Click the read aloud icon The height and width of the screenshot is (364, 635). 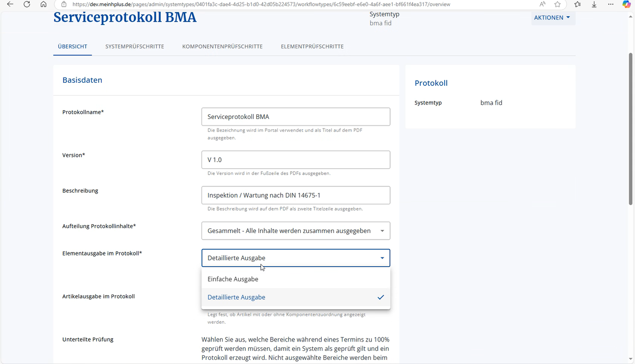(542, 4)
